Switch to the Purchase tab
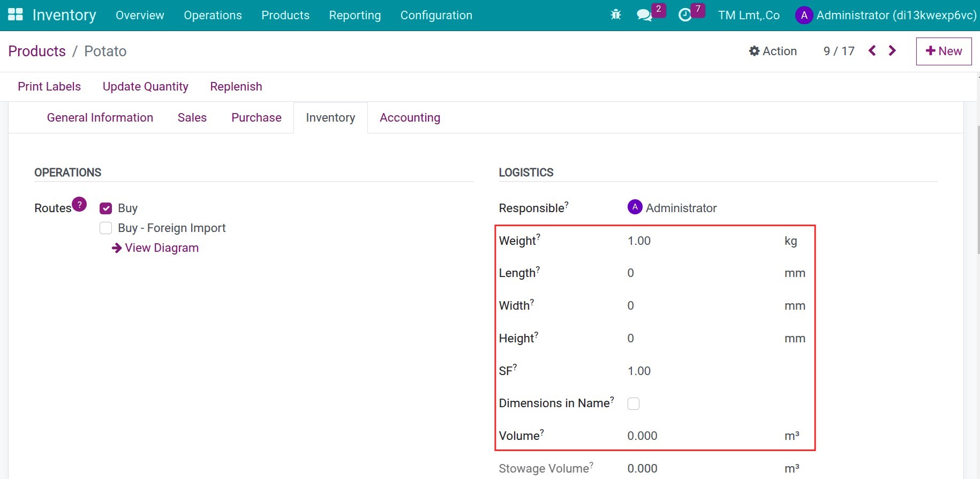This screenshot has height=479, width=980. 257,117
